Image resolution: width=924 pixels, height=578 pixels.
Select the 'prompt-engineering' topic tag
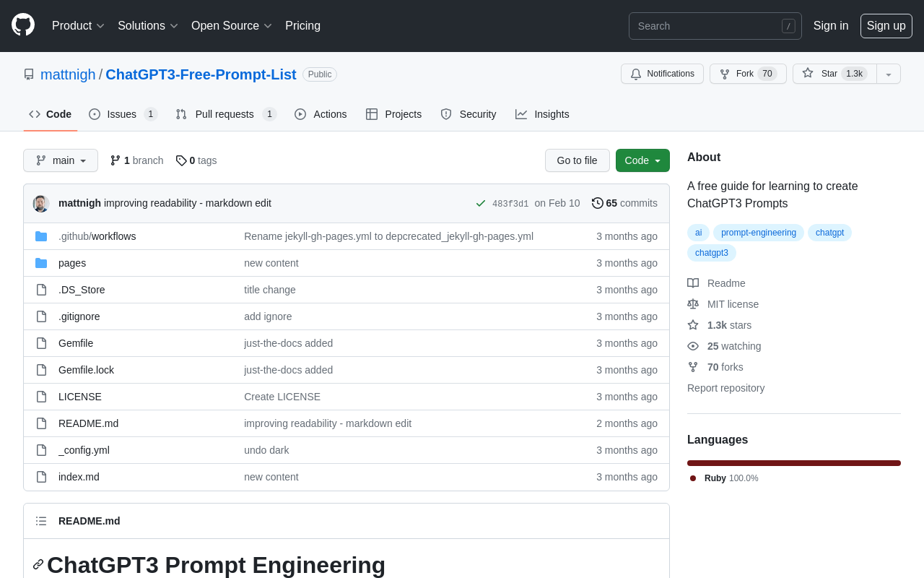(x=759, y=233)
